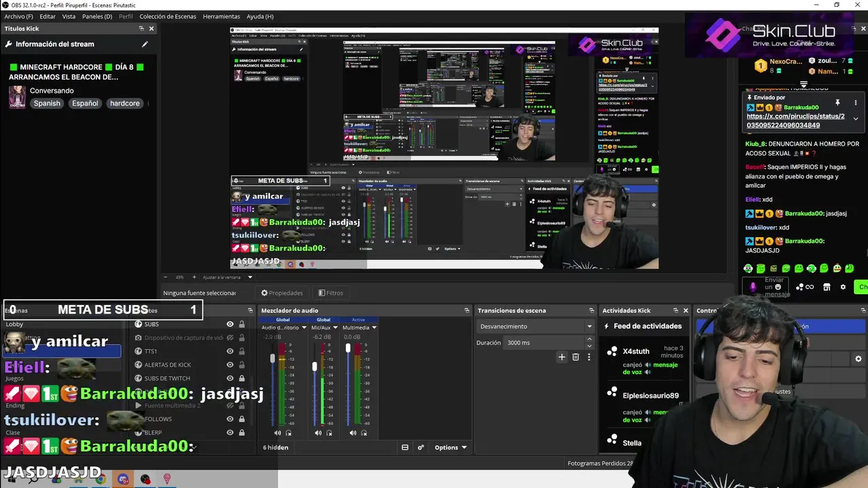Image resolution: width=868 pixels, height=488 pixels.
Task: Delete the scene transition with trash icon
Action: point(576,357)
